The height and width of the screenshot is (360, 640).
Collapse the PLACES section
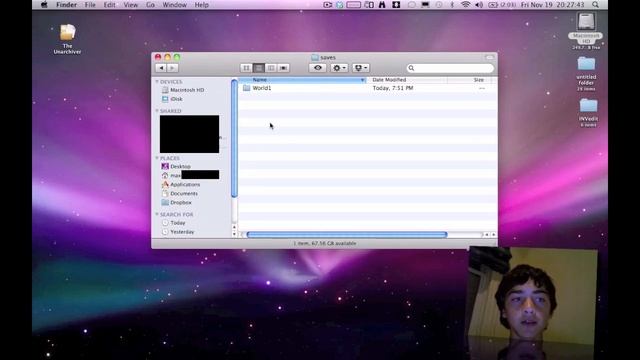point(157,158)
